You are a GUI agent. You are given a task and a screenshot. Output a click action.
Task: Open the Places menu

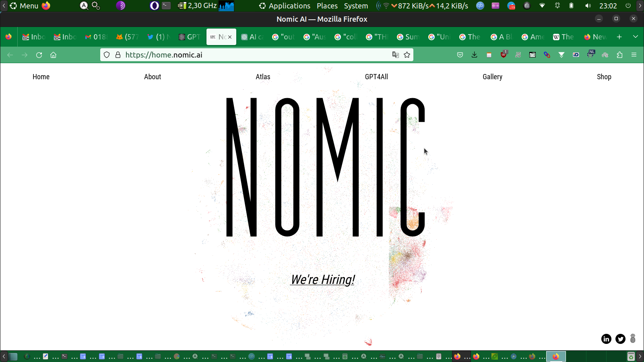(327, 6)
